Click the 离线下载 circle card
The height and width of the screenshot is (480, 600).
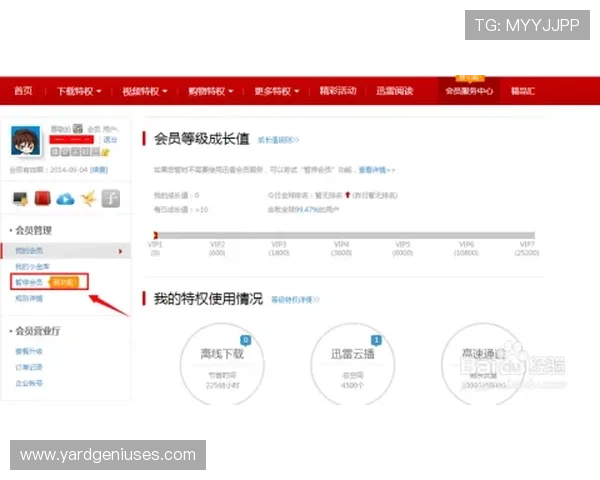[222, 364]
